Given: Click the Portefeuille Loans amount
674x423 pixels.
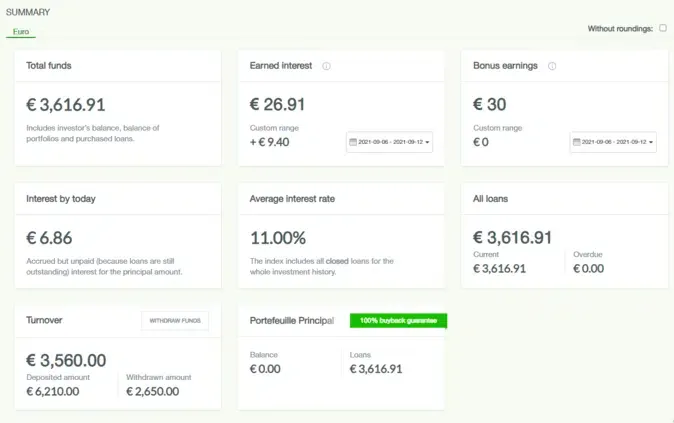Looking at the screenshot, I should [x=376, y=369].
